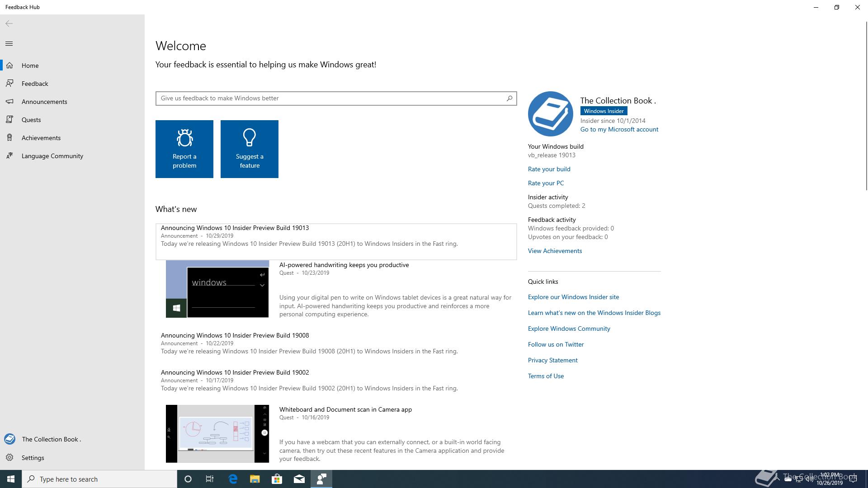Click the back arrow icon

coord(9,23)
